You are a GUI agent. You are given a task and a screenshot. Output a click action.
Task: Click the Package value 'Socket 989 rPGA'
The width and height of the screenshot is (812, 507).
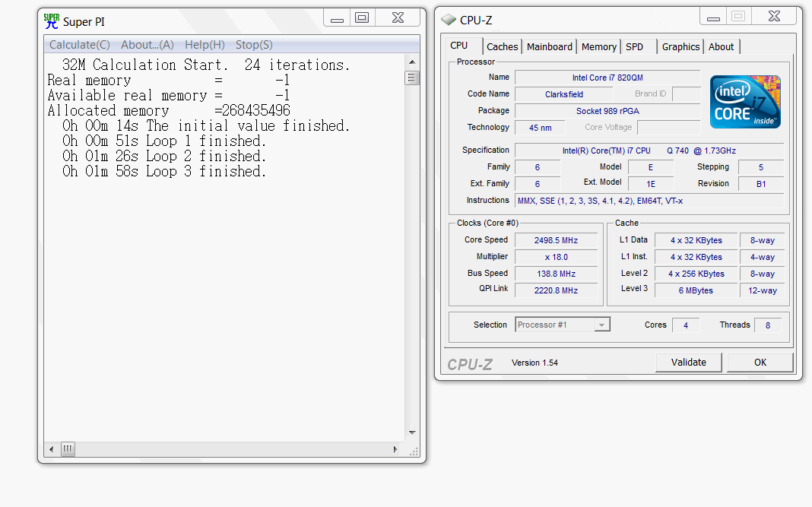(607, 111)
